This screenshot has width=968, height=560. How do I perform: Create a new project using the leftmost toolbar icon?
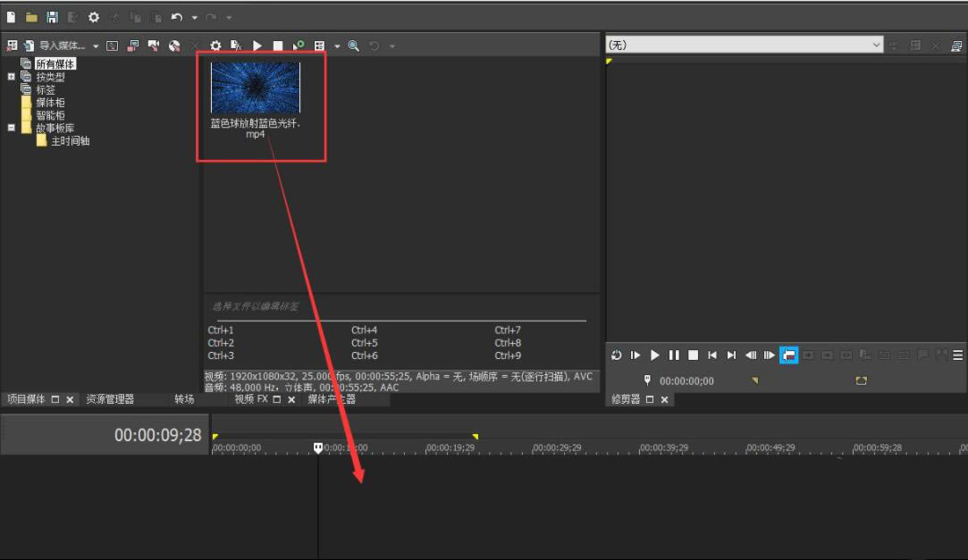pyautogui.click(x=11, y=15)
